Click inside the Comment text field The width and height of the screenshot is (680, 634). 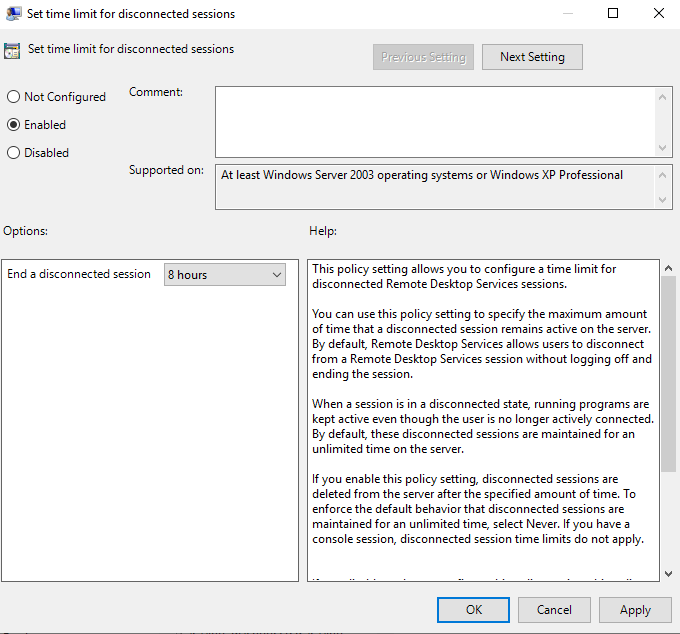pyautogui.click(x=435, y=120)
